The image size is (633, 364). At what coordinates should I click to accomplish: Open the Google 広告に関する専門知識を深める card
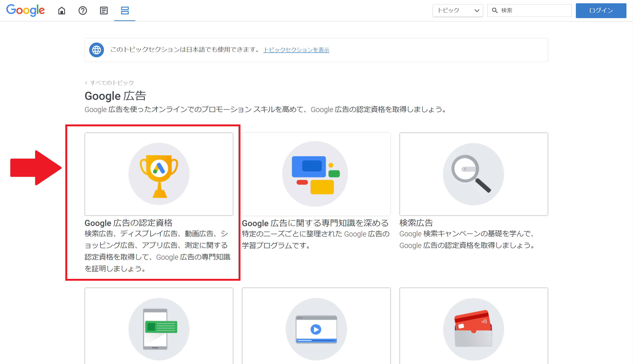[316, 223]
